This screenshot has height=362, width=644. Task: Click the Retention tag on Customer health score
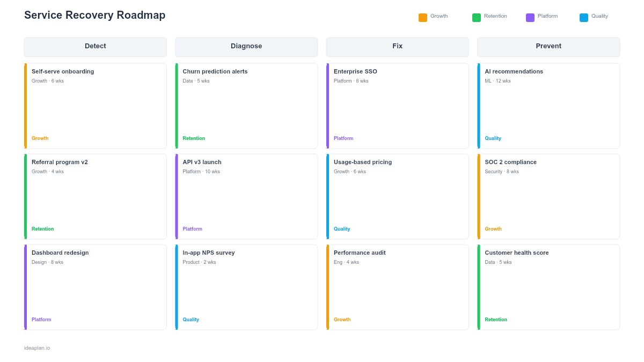pos(496,319)
